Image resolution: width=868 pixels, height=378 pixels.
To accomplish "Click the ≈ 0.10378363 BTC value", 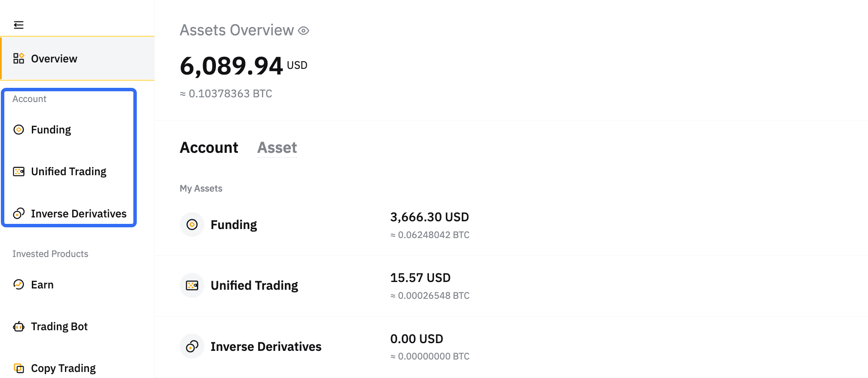I will tap(226, 93).
